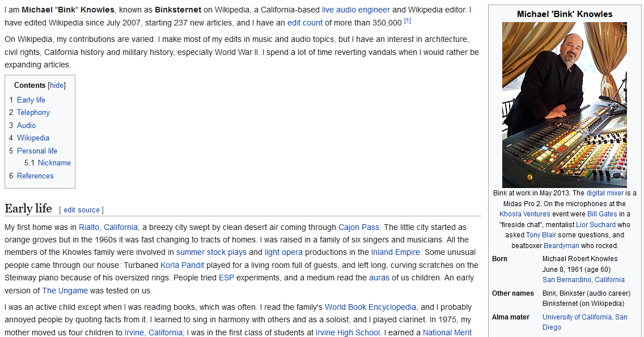Open San Bernardino, California birthplace link

click(x=583, y=280)
